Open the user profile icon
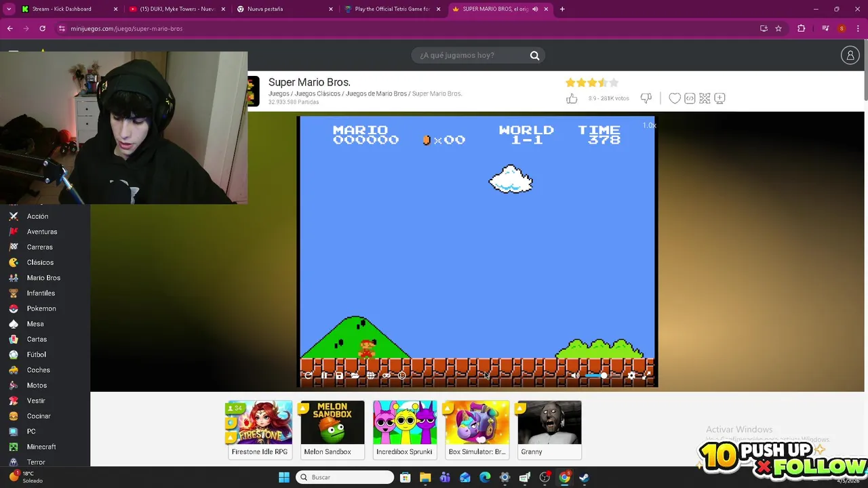Viewport: 868px width, 488px height. click(850, 56)
